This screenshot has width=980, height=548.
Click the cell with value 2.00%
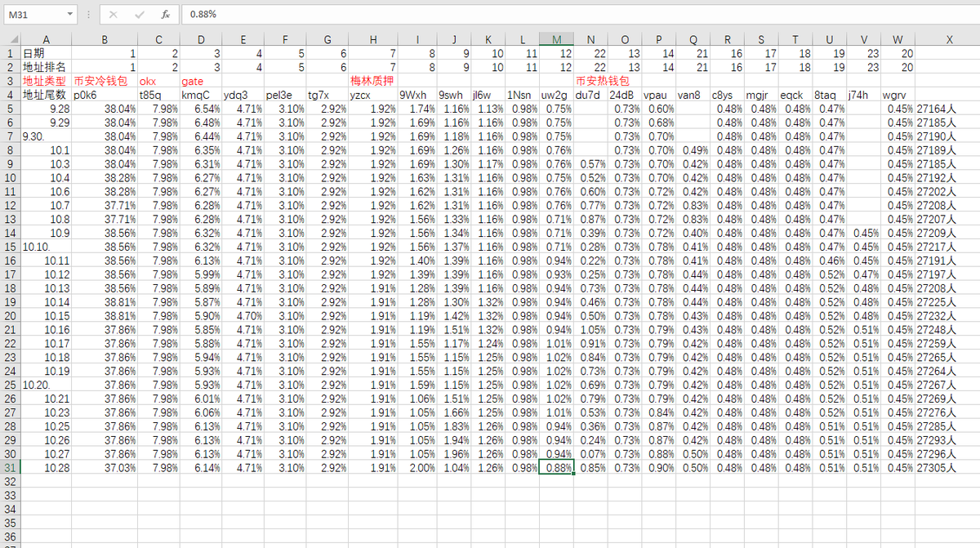417,468
